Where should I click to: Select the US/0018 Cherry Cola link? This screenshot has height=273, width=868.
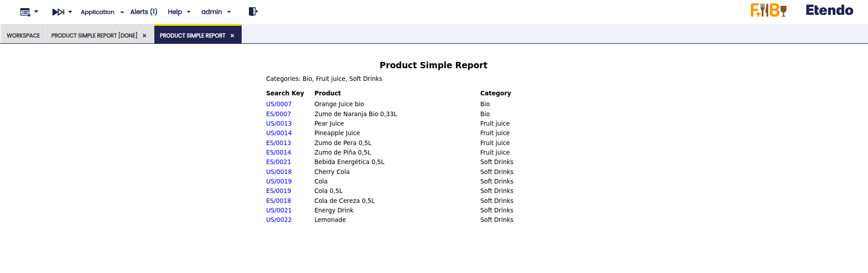pyautogui.click(x=279, y=172)
